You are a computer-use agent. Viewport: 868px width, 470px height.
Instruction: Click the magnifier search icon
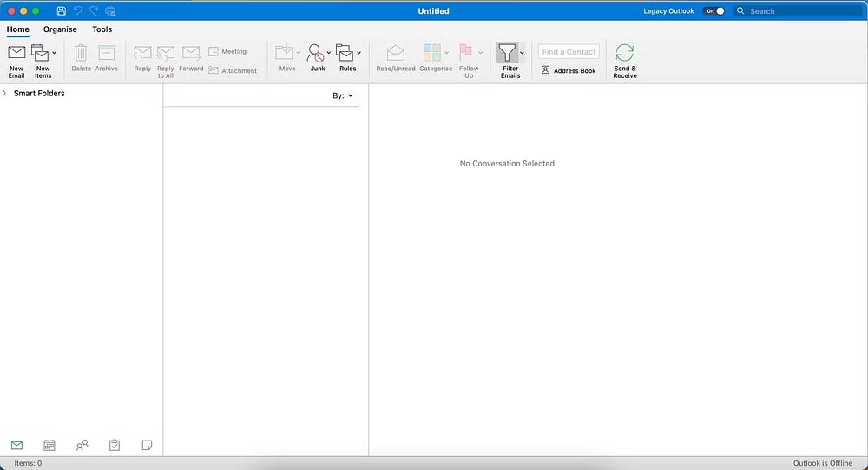pos(740,11)
